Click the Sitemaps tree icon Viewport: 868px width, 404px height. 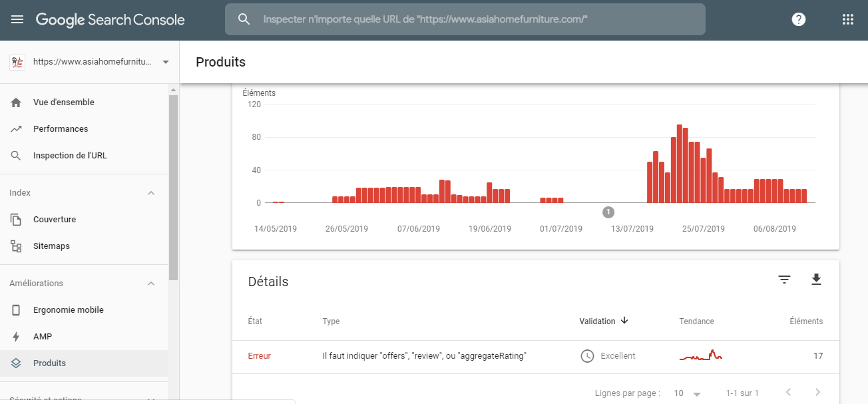pyautogui.click(x=17, y=246)
